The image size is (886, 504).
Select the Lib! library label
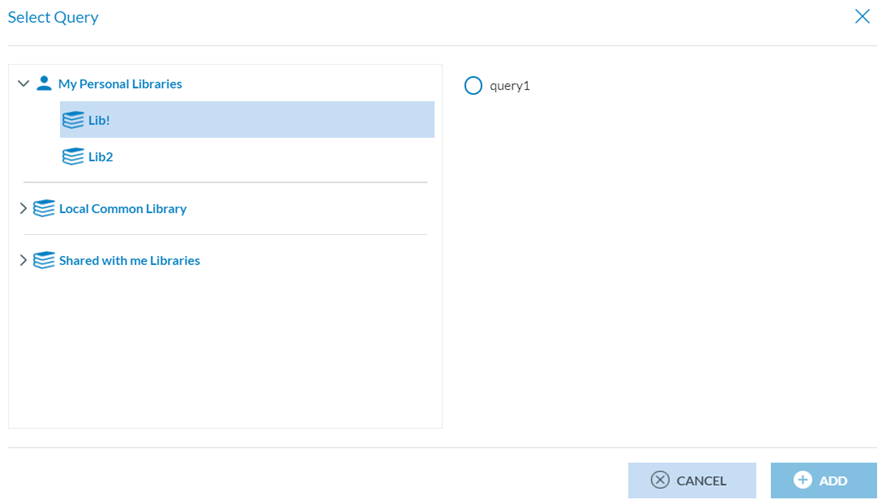click(x=99, y=120)
